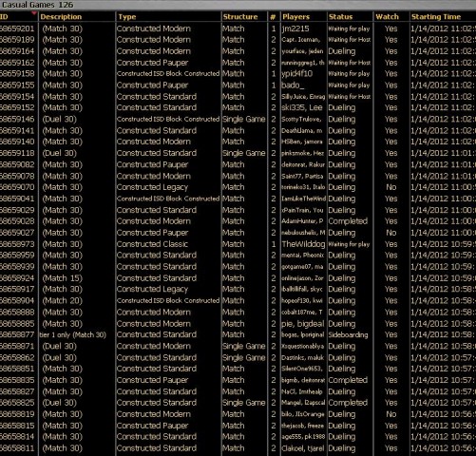Select the Constructed Classic game by TheWilddog
The width and height of the screenshot is (476, 456).
(238, 244)
